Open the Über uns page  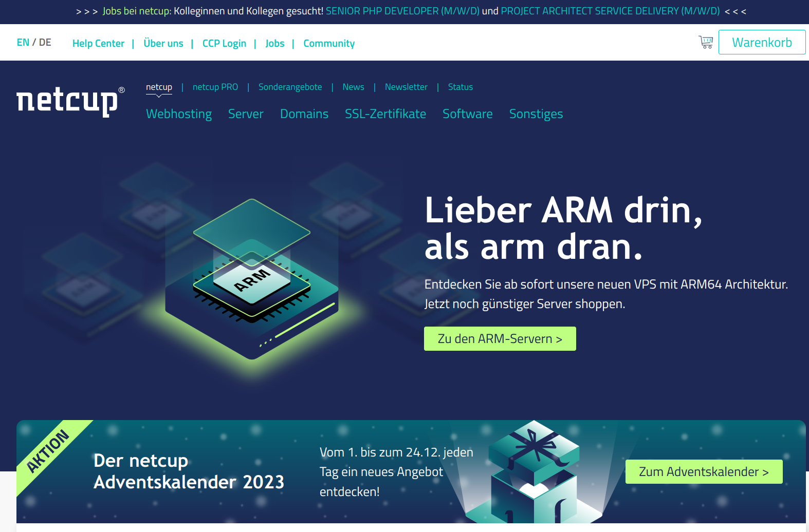point(163,44)
